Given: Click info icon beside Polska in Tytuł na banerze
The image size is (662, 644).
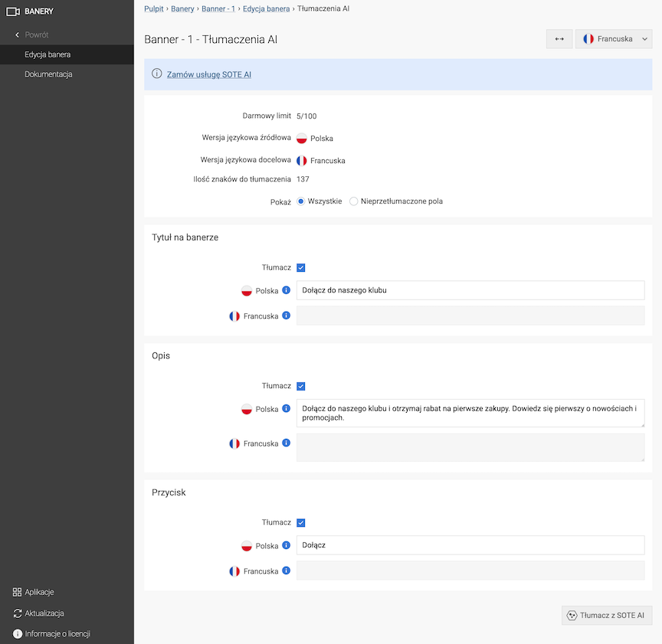Looking at the screenshot, I should pos(287,290).
